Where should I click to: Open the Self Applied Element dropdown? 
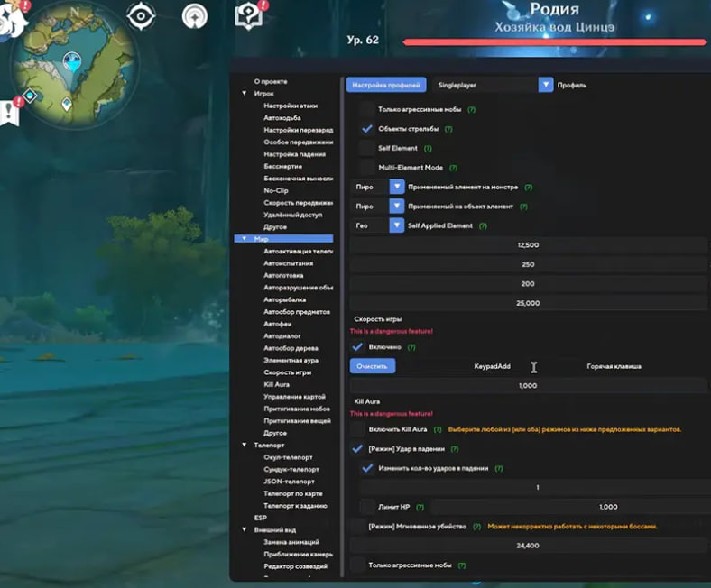point(397,225)
